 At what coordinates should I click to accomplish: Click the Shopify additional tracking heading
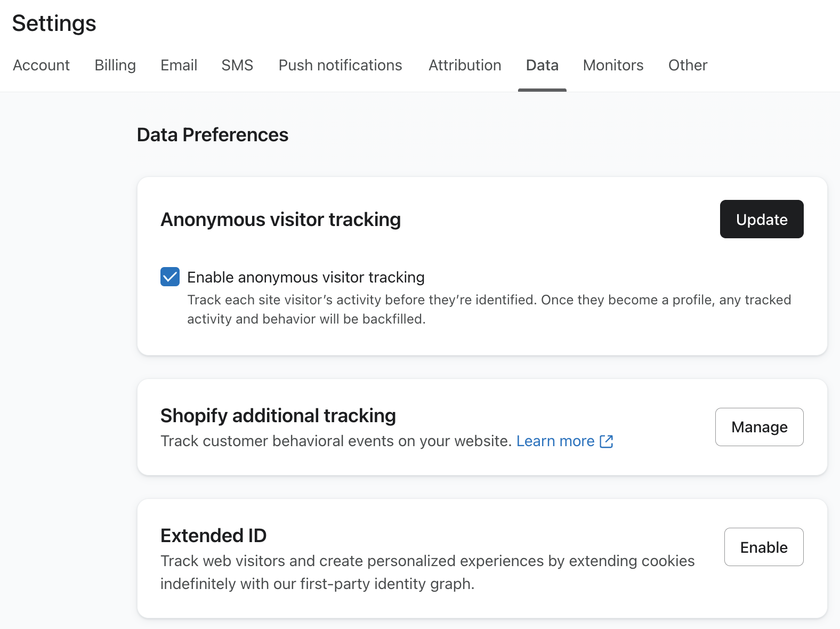click(x=278, y=416)
